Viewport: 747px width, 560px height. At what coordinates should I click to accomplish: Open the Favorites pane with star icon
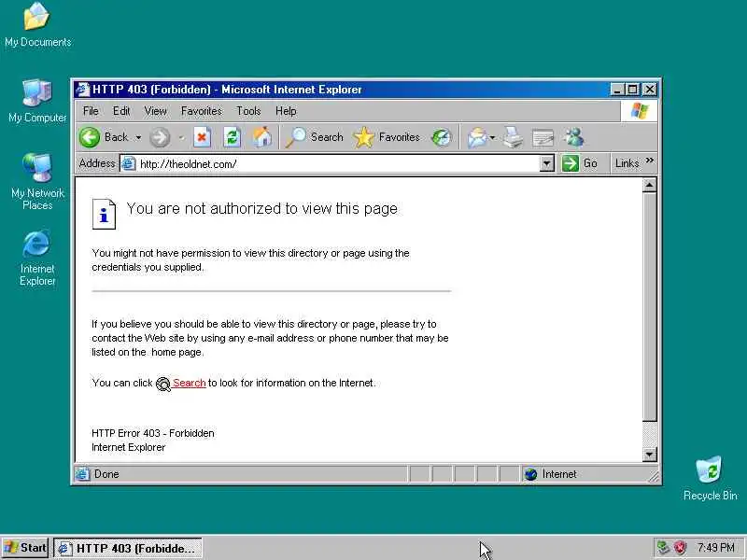(387, 137)
